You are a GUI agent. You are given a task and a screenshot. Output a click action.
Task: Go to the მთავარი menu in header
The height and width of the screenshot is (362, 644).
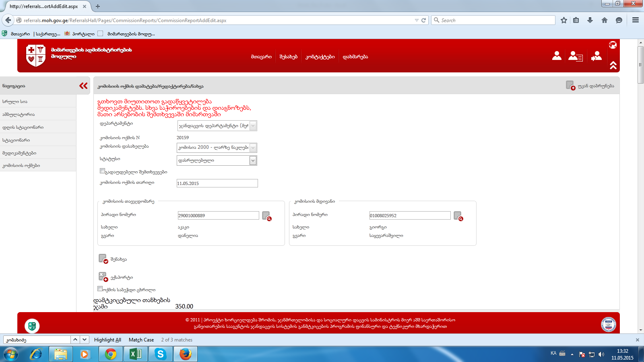(x=261, y=57)
